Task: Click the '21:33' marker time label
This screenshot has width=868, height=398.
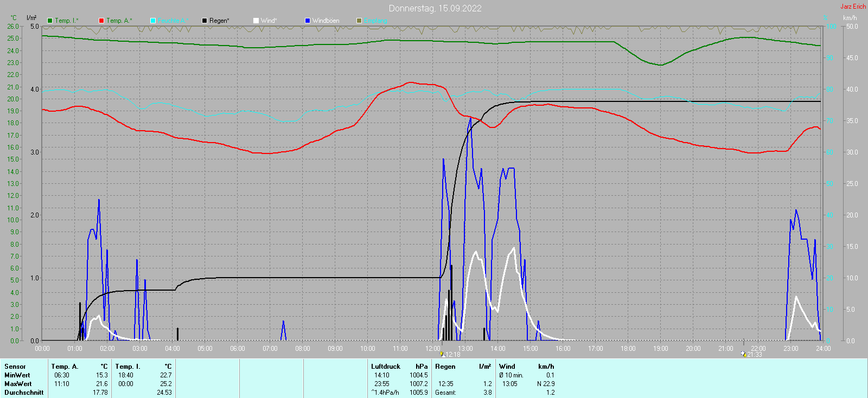Action: (x=755, y=355)
